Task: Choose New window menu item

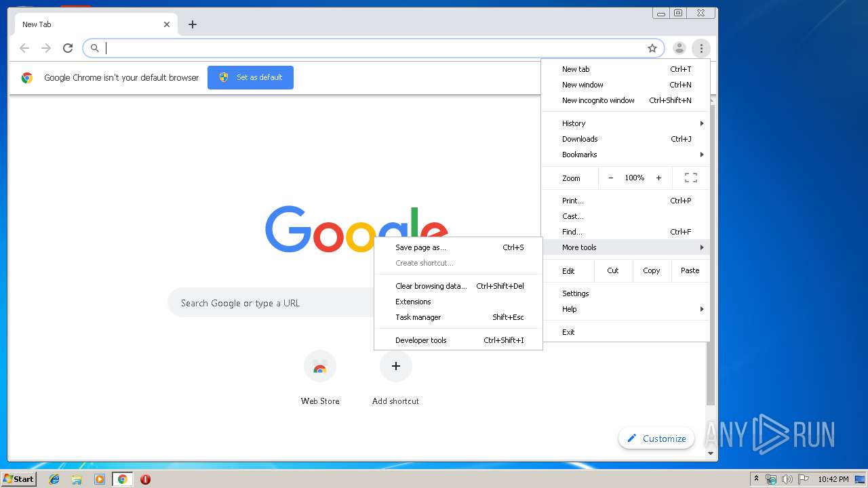Action: (626, 85)
